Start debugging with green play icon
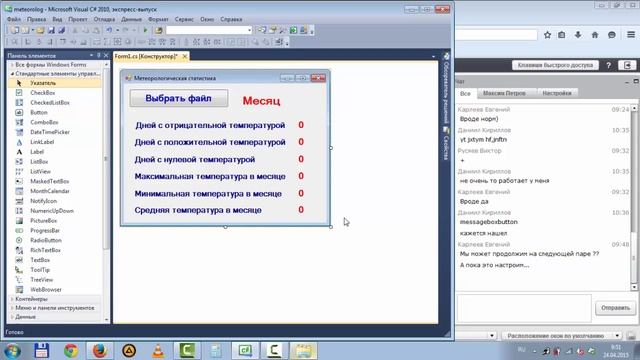This screenshot has height=360, width=640. 145,30
